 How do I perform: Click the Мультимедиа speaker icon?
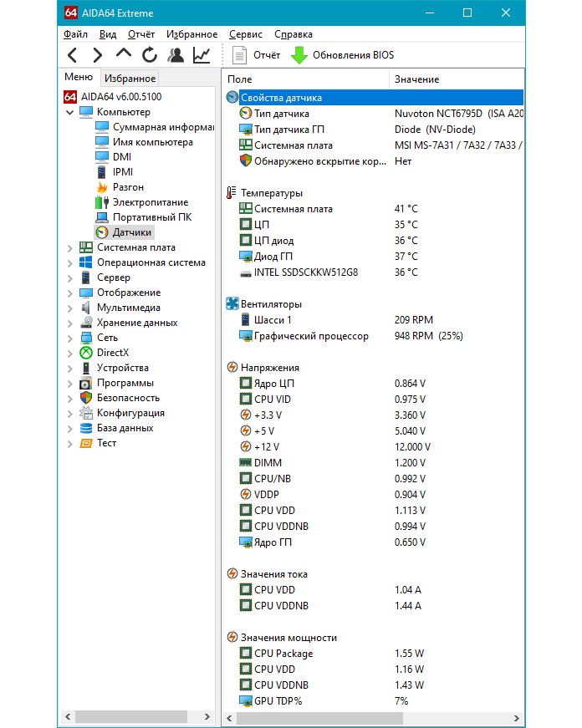tap(86, 308)
